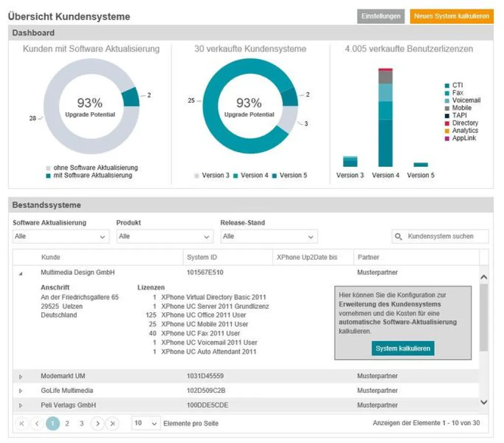Toggle Version 3 legend in donut chart
504x443 pixels.
coord(212,175)
